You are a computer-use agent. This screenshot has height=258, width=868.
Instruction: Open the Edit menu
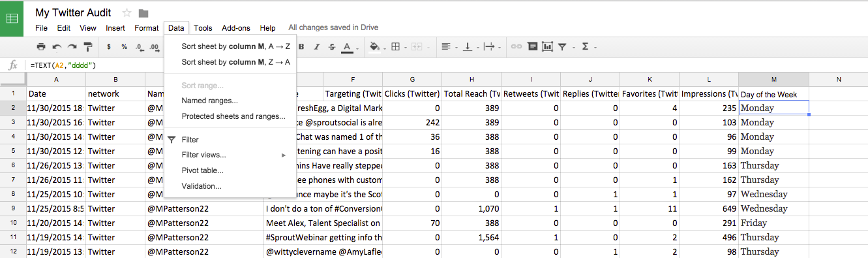(63, 28)
